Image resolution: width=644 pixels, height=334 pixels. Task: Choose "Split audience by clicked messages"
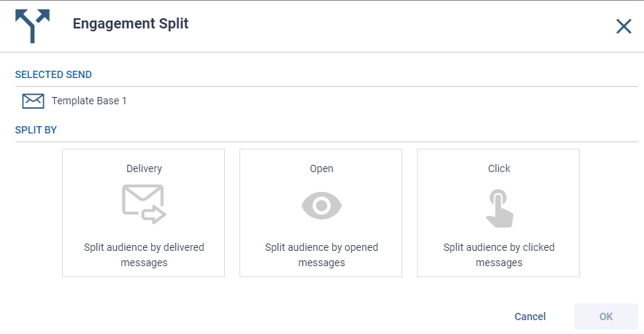coord(499,255)
